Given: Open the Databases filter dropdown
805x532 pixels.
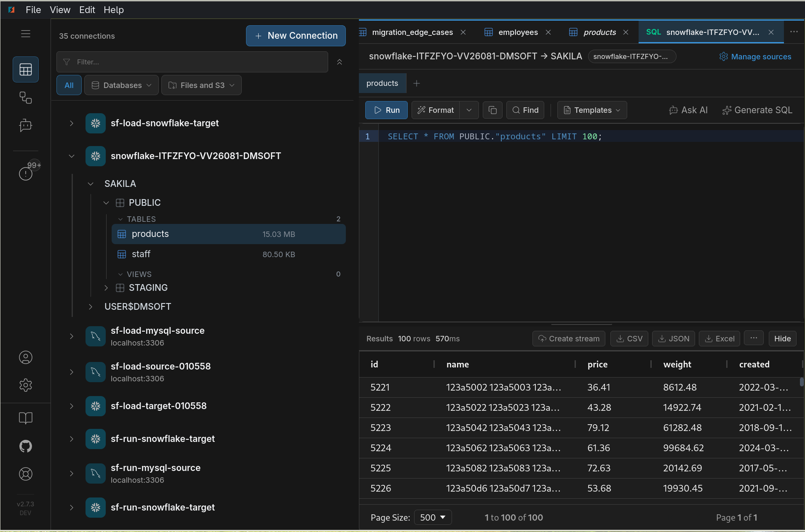Looking at the screenshot, I should pos(121,85).
